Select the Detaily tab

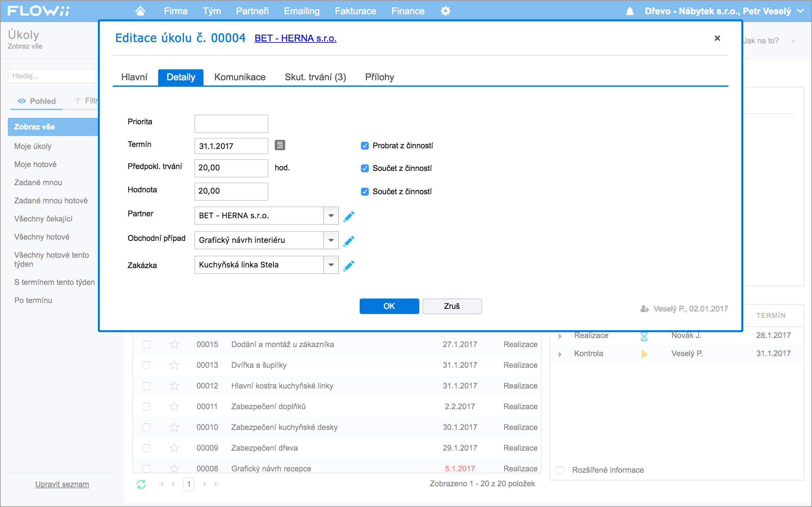coord(181,77)
